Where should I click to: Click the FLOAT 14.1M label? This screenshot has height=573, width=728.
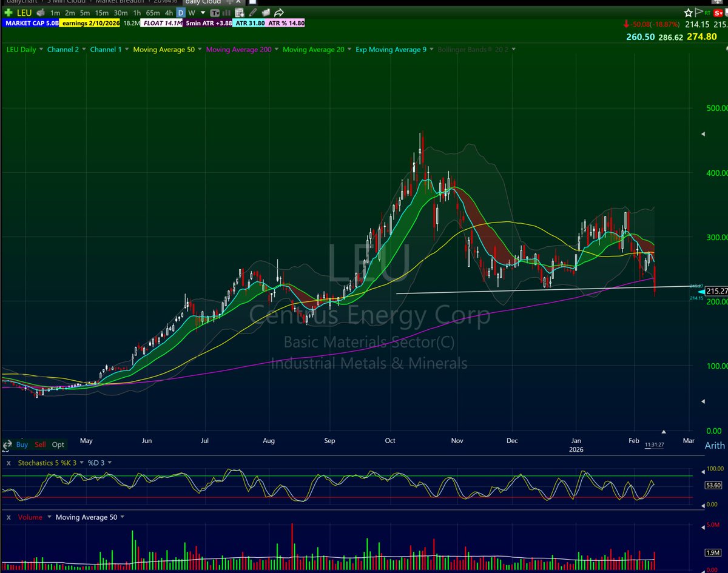163,23
